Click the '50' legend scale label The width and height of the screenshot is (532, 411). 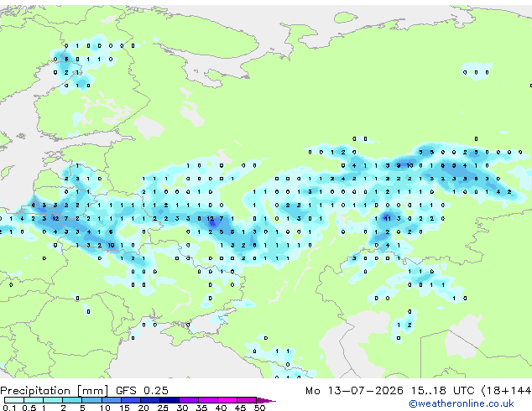click(259, 408)
